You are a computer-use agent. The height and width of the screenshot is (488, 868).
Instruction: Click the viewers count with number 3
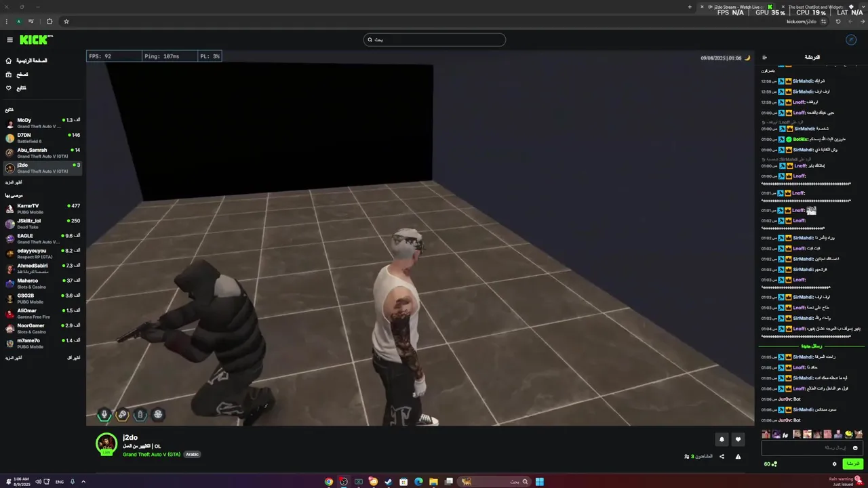698,456
